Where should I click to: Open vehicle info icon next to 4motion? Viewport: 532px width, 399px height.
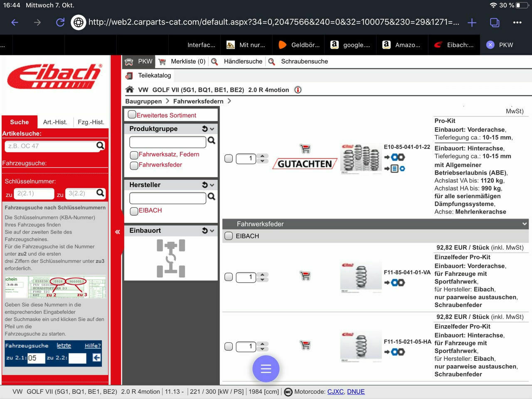(298, 90)
